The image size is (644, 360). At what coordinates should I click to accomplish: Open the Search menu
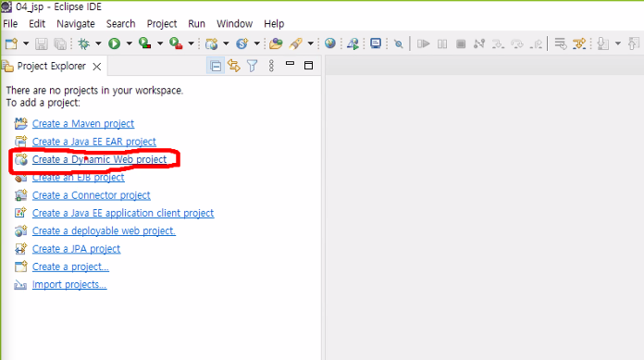pyautogui.click(x=120, y=24)
